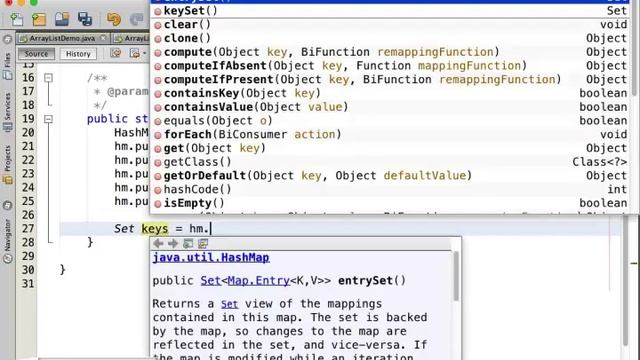Select compute(Object key, BiFunction) completion
The height and width of the screenshot is (360, 640).
point(391,52)
